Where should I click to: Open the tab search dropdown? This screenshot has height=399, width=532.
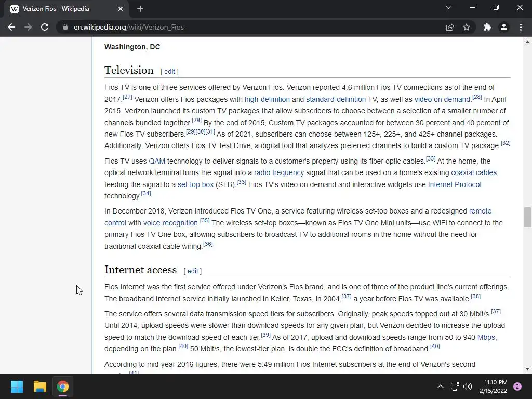tap(448, 7)
